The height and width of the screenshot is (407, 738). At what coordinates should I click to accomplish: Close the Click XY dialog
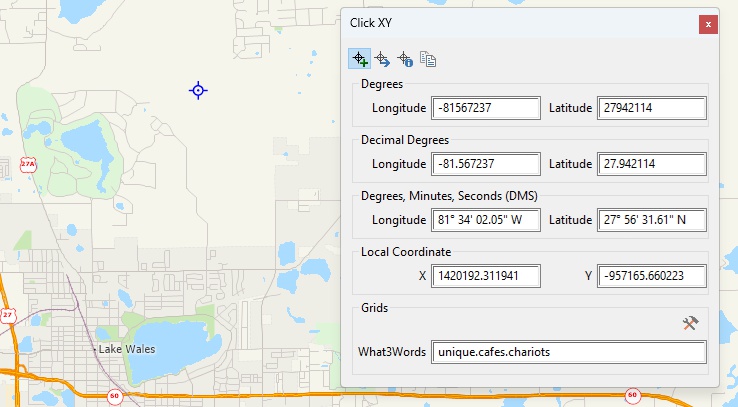[x=708, y=24]
